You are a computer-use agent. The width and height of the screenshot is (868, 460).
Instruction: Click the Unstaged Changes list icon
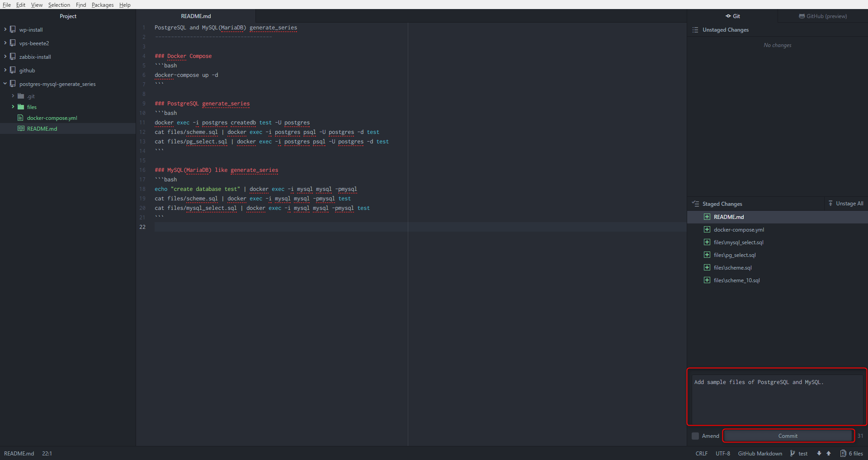pos(695,30)
